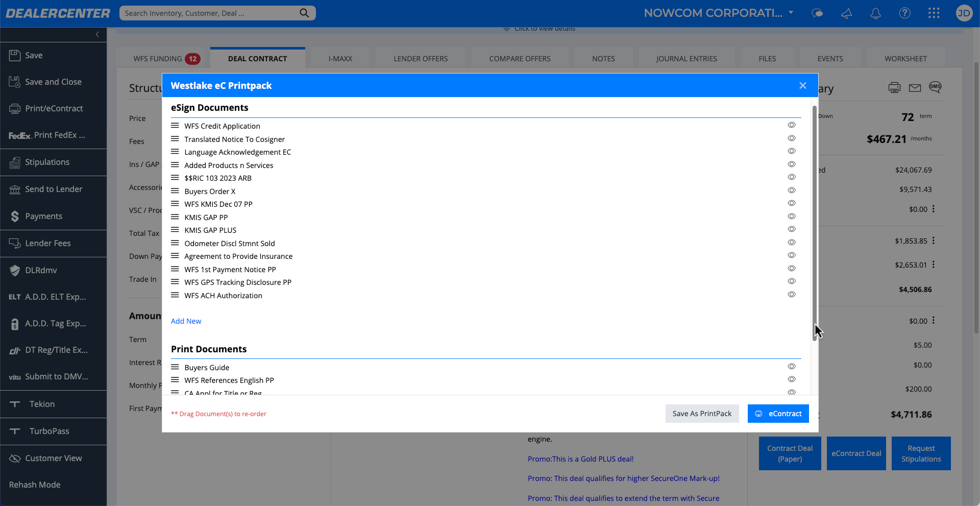Preview Buyers Guide print document

coord(791,367)
